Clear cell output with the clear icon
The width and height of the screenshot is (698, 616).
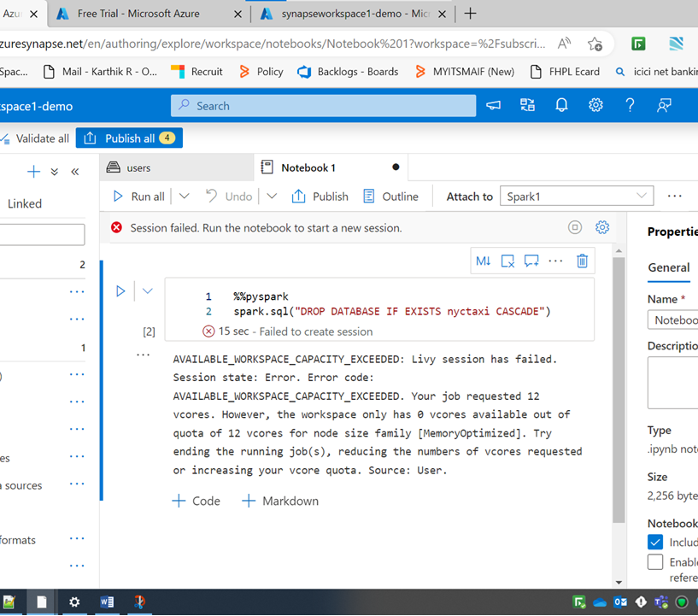506,261
